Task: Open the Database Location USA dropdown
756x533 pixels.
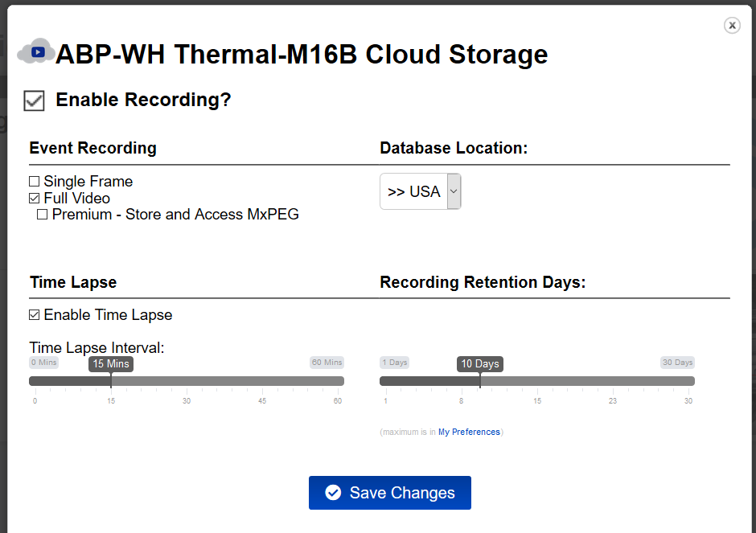Action: (414, 191)
